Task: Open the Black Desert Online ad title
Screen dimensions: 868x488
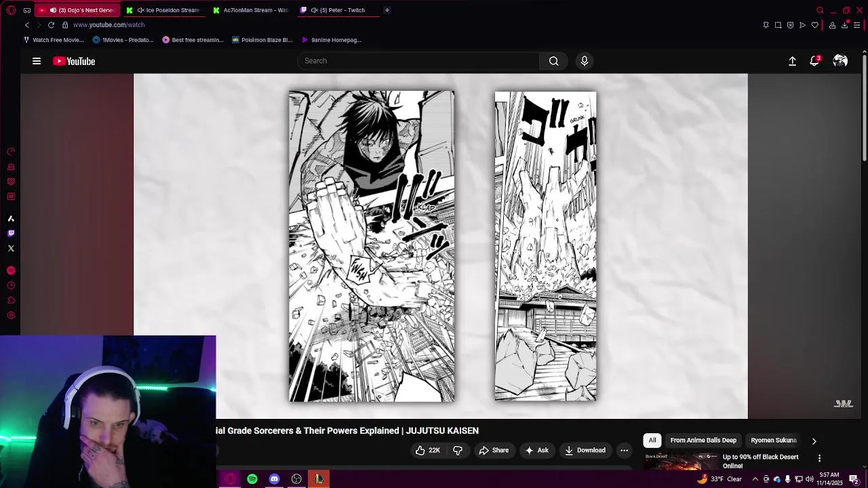Action: pyautogui.click(x=760, y=462)
